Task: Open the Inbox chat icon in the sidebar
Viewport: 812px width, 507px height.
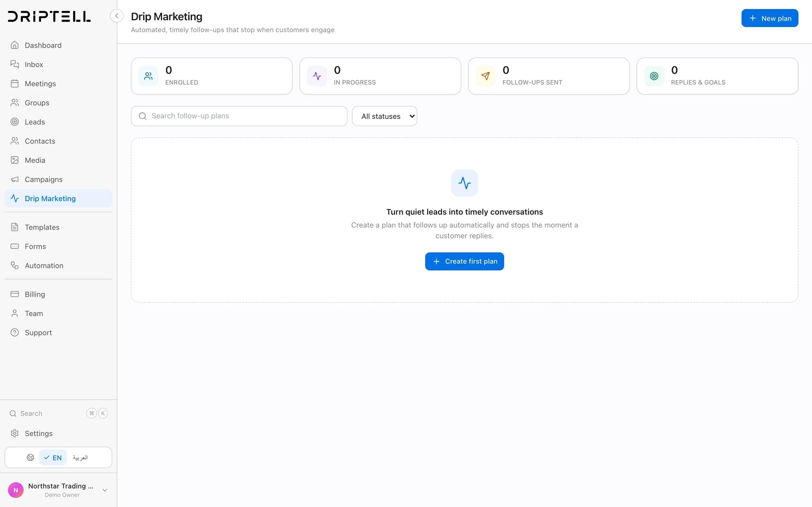Action: [14, 64]
